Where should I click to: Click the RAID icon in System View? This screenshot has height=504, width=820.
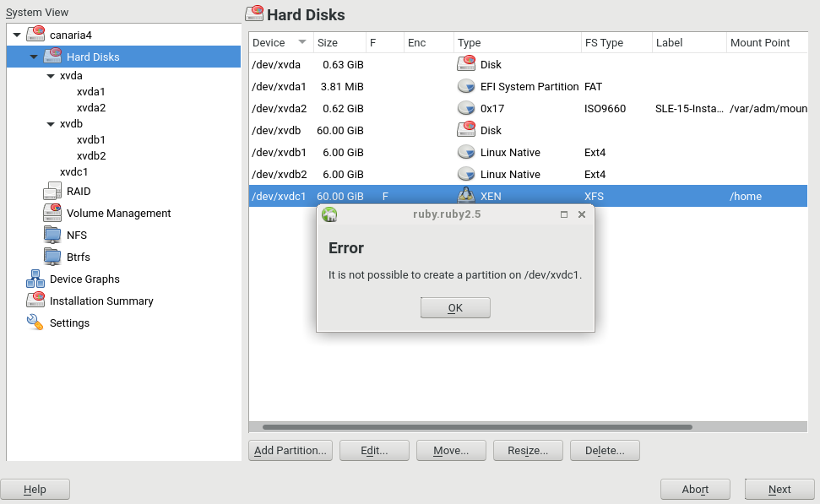[53, 192]
